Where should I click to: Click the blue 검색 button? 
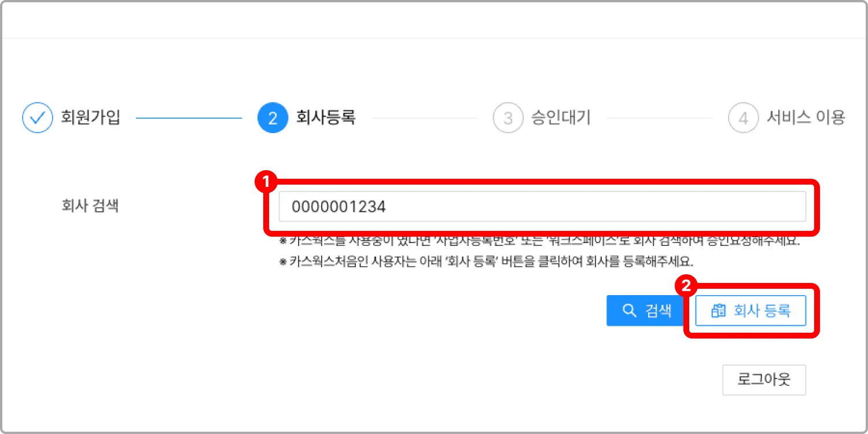(x=645, y=311)
